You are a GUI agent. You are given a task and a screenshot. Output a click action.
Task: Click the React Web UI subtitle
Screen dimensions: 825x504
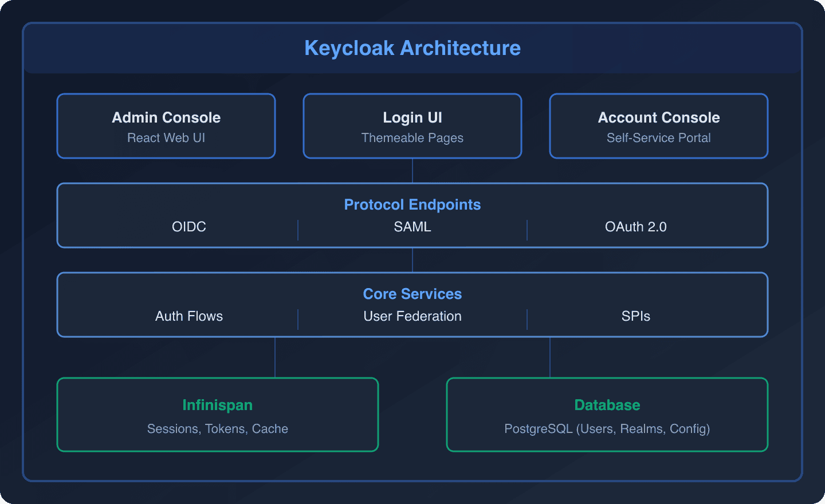[166, 138]
